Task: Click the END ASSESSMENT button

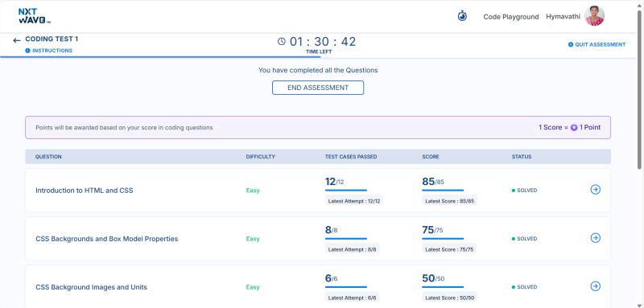Action: 318,88
